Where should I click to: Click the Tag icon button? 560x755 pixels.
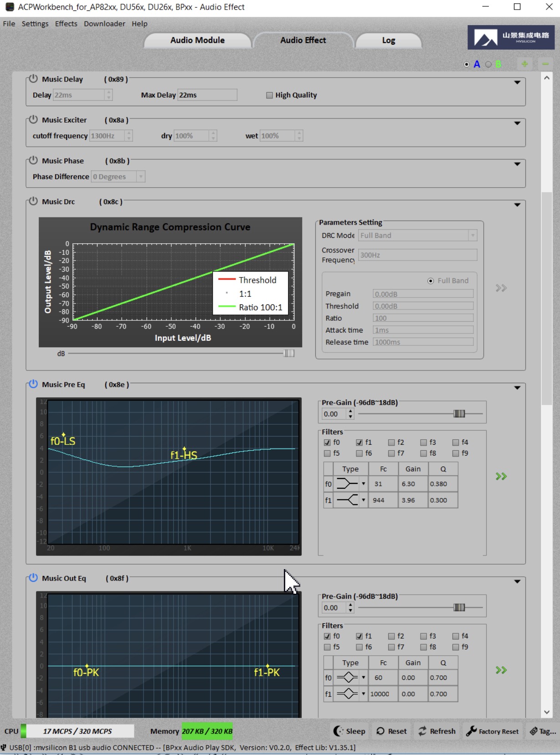pyautogui.click(x=542, y=731)
